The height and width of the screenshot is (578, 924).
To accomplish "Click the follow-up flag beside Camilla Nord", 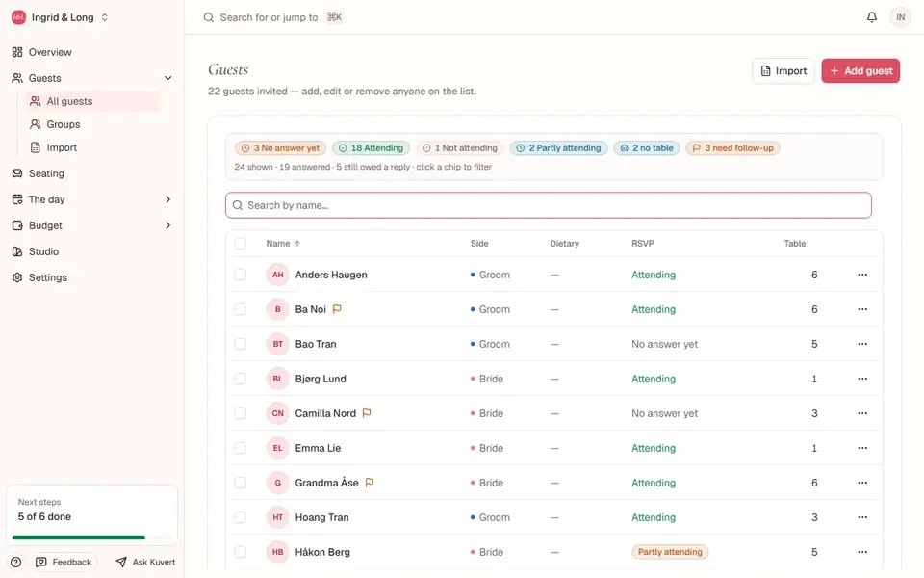I will coord(367,413).
